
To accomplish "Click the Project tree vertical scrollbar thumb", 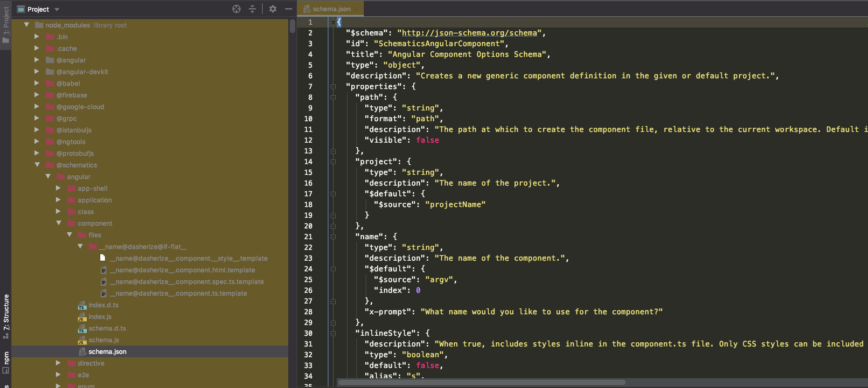I will pyautogui.click(x=292, y=26).
